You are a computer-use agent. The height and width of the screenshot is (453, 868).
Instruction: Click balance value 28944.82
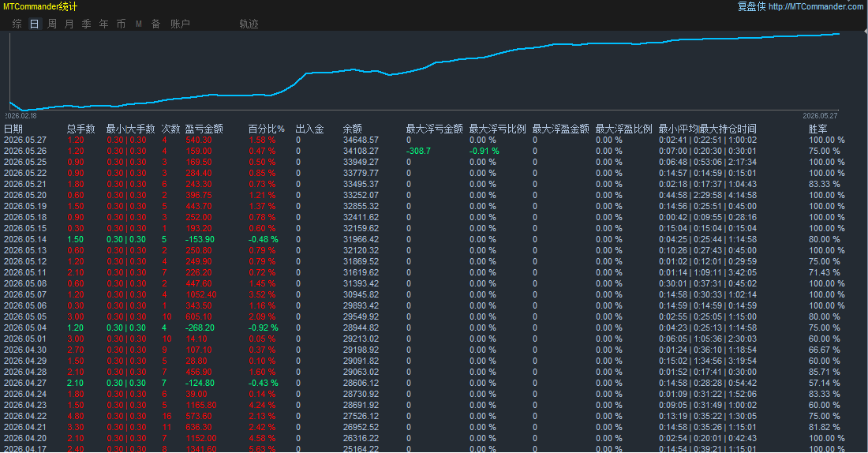361,328
